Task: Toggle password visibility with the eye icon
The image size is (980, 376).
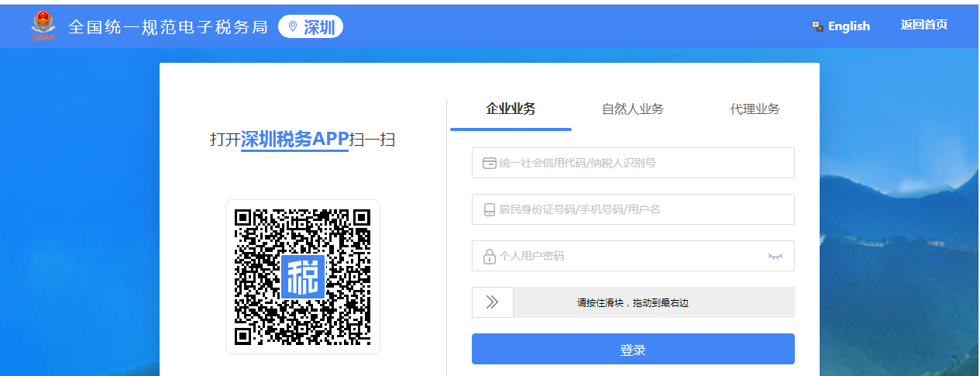Action: (x=775, y=256)
